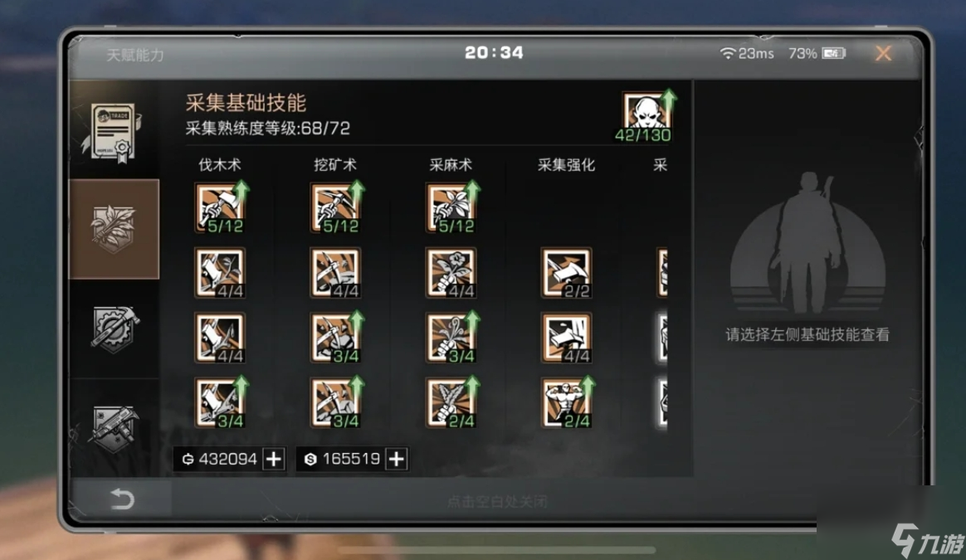Switch to the trade certificate tab
This screenshot has width=966, height=560.
(114, 131)
